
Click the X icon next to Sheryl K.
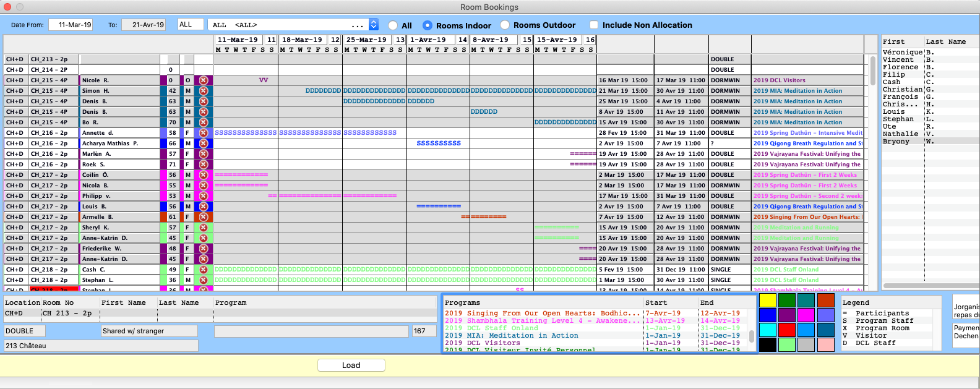(x=203, y=228)
